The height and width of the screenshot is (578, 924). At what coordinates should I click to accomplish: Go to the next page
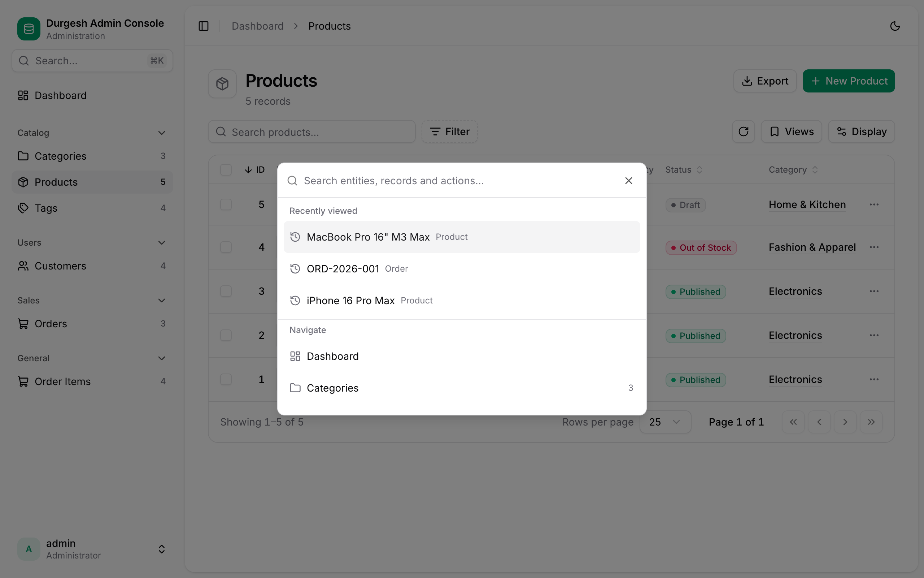click(x=845, y=422)
